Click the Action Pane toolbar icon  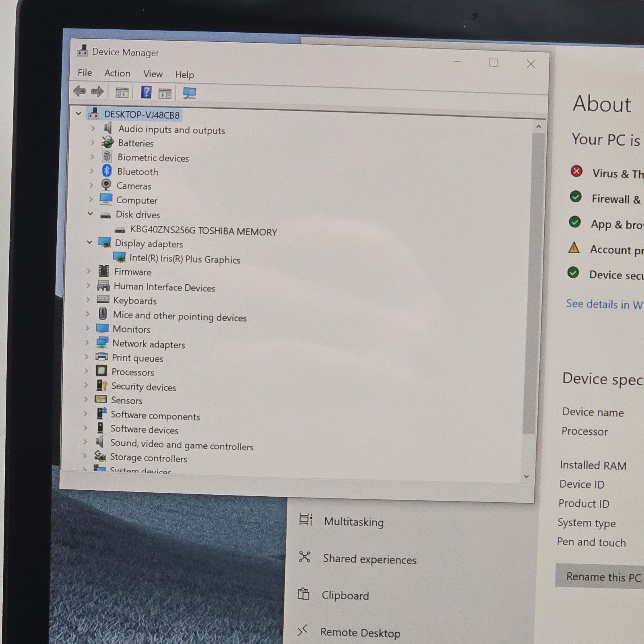165,93
